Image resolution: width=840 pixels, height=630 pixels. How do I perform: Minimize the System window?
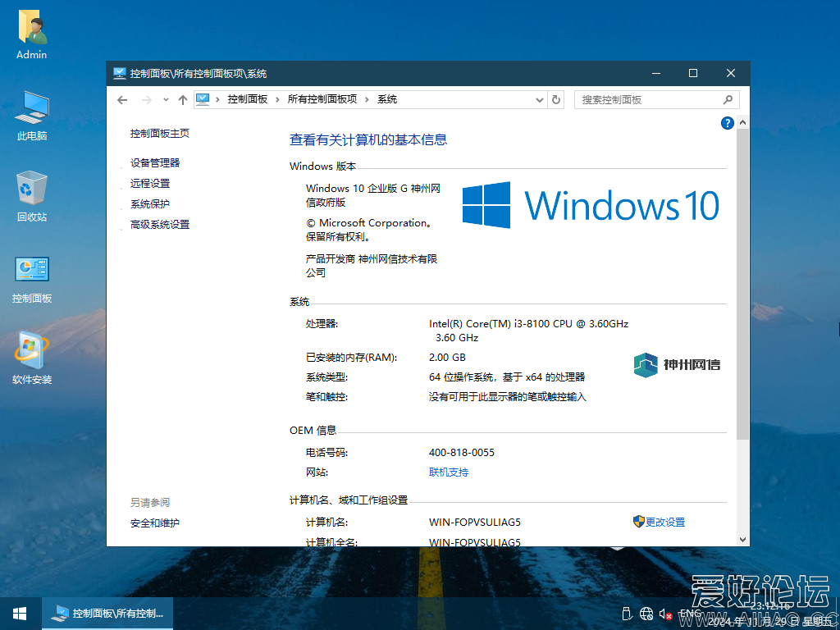(x=655, y=73)
